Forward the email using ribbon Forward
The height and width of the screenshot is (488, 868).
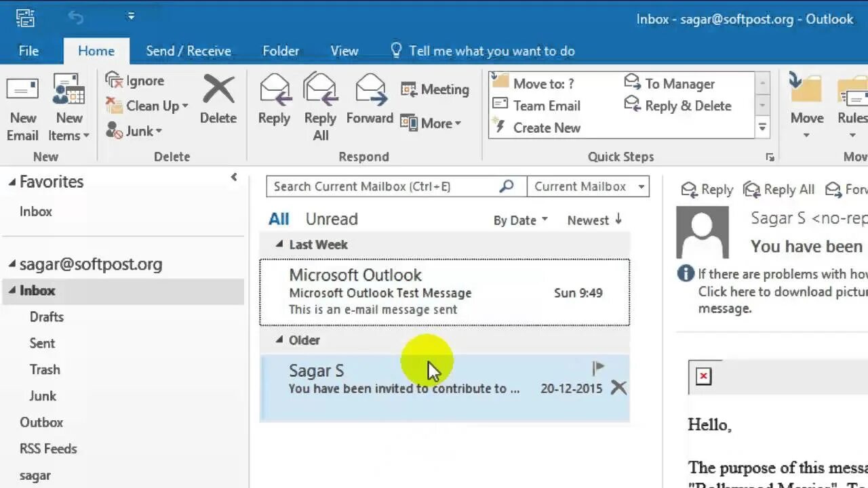click(370, 100)
